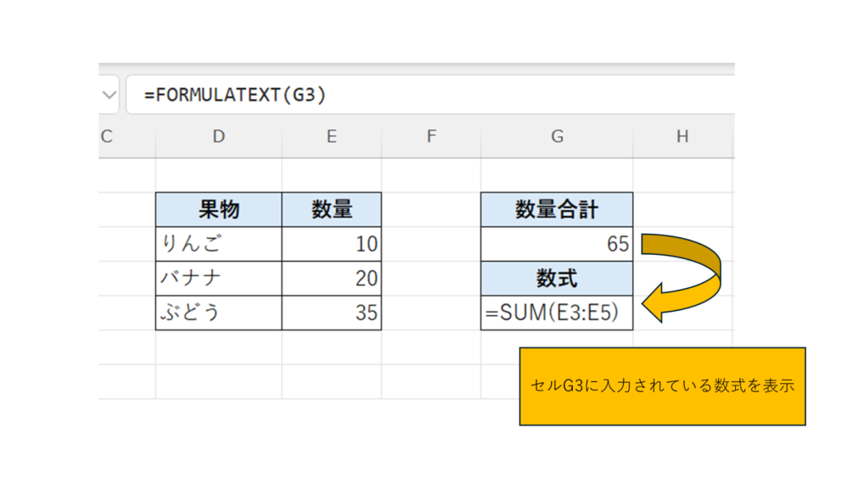Click the cell containing quantity 10

[331, 244]
